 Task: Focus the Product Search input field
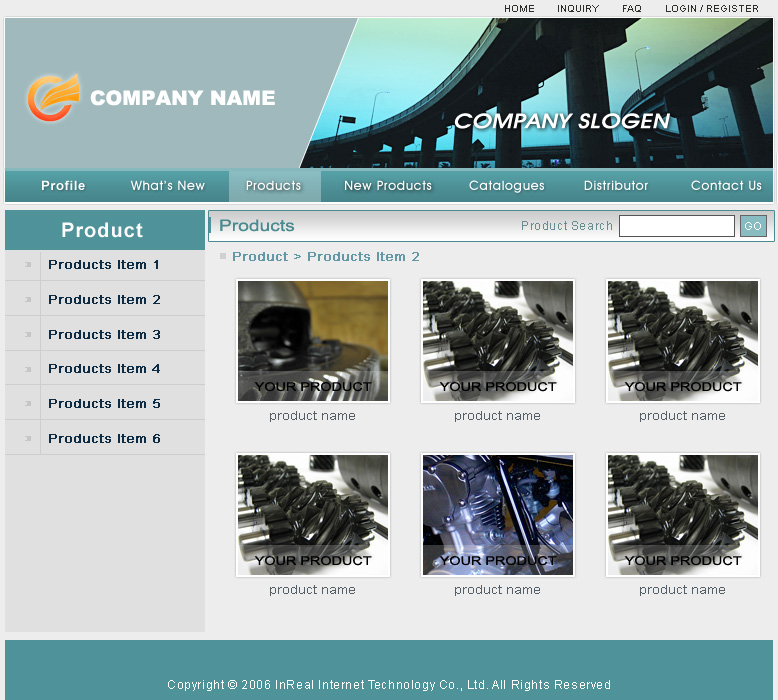pyautogui.click(x=676, y=226)
